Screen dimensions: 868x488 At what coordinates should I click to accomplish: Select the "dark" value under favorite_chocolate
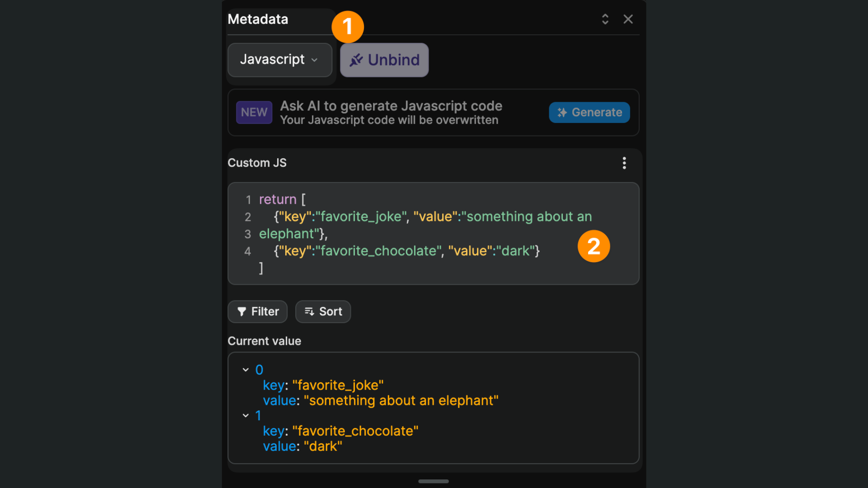click(323, 446)
